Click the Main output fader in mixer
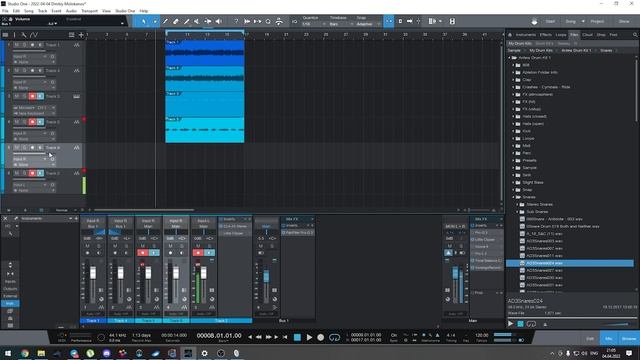This screenshot has width=640, height=360. 455,273
